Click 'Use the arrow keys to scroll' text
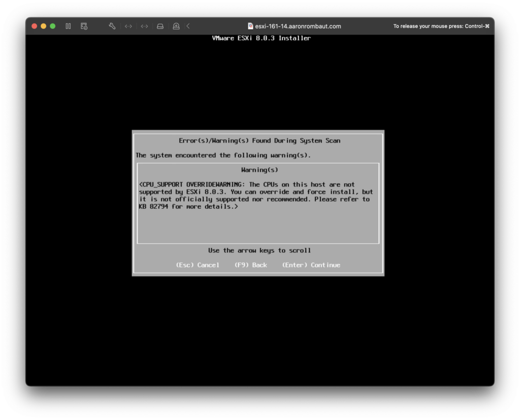Screen dimensions: 520x420 tap(259, 250)
